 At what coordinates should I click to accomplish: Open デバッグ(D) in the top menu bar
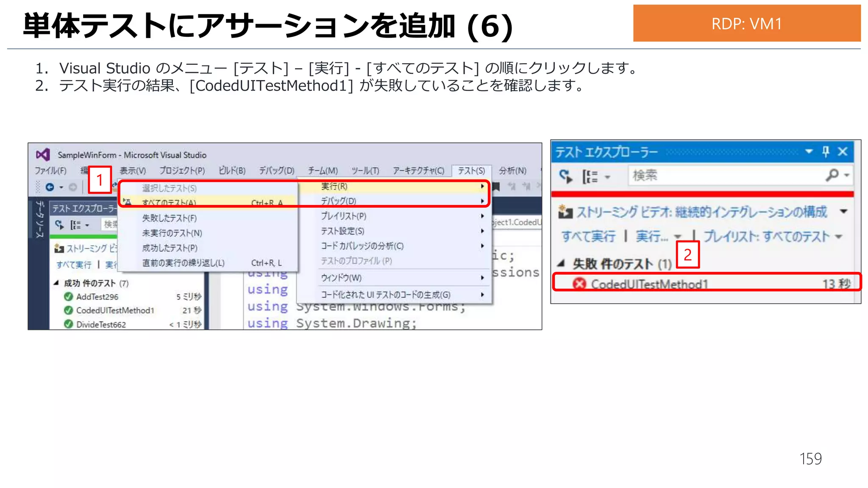[x=277, y=170]
